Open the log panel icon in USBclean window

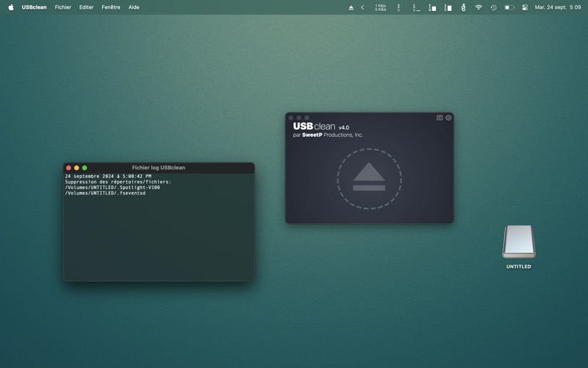tap(440, 118)
